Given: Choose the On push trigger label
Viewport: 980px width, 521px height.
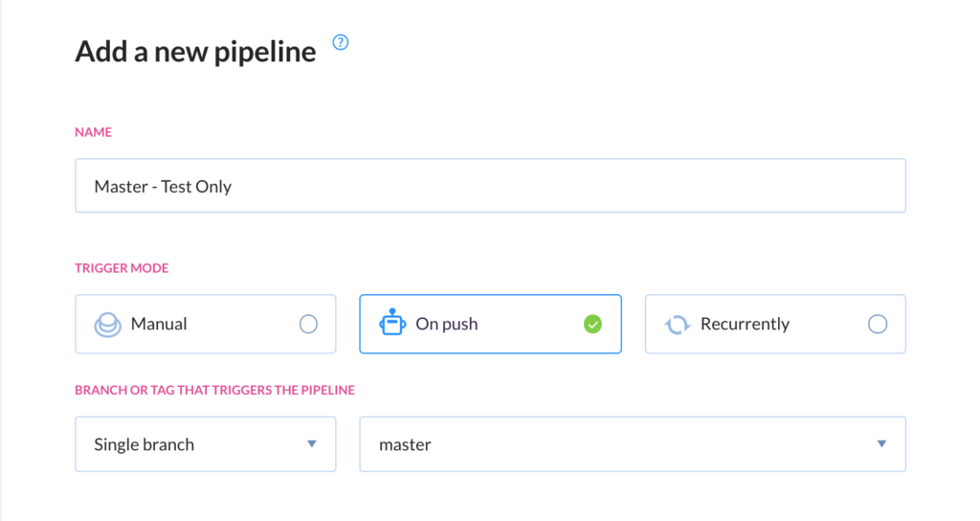Looking at the screenshot, I should click(446, 325).
